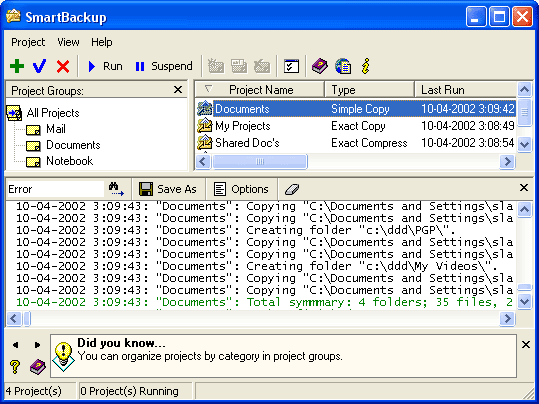The height and width of the screenshot is (404, 539).
Task: Click the blue checkmark toolbar icon
Action: pos(40,66)
